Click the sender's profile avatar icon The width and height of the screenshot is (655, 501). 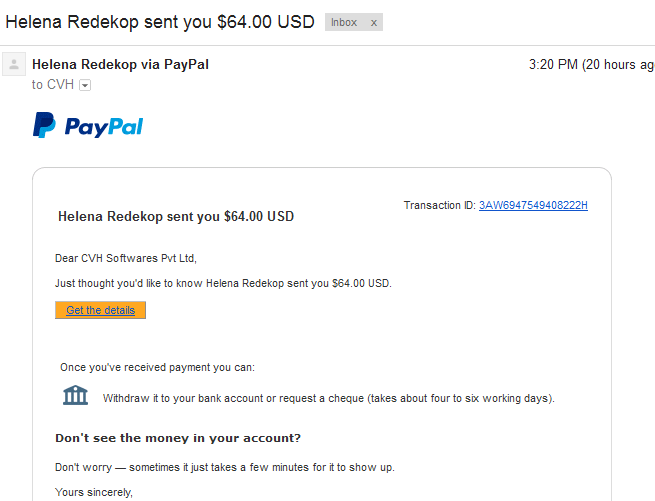coord(14,64)
